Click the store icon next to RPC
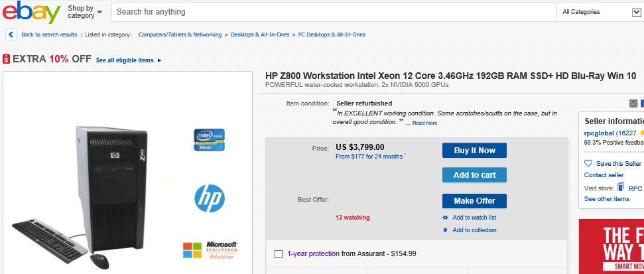This screenshot has height=274, width=644. [621, 187]
